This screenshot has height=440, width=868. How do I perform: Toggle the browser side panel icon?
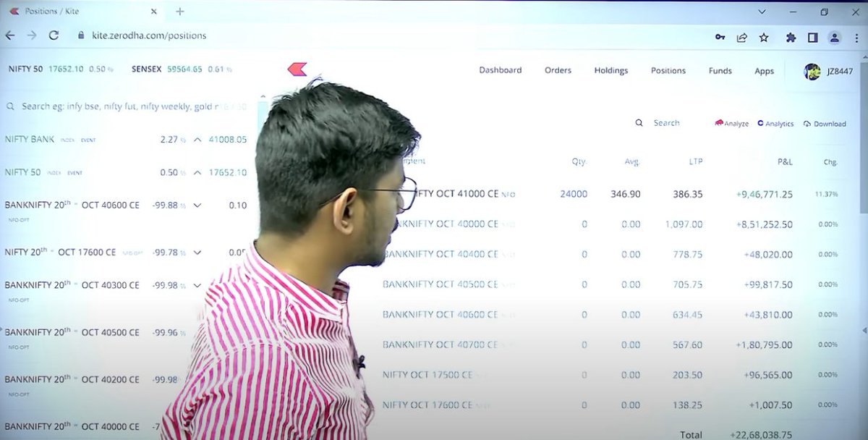(x=813, y=37)
